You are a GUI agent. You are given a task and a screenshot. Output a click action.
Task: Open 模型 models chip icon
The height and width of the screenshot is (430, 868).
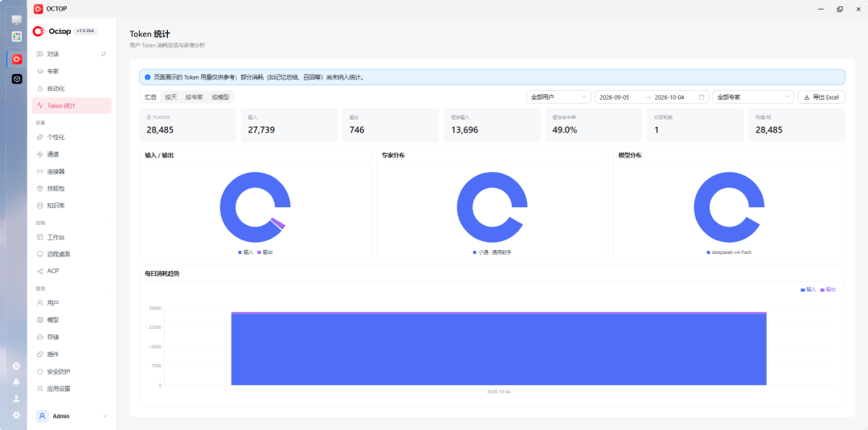(x=39, y=320)
